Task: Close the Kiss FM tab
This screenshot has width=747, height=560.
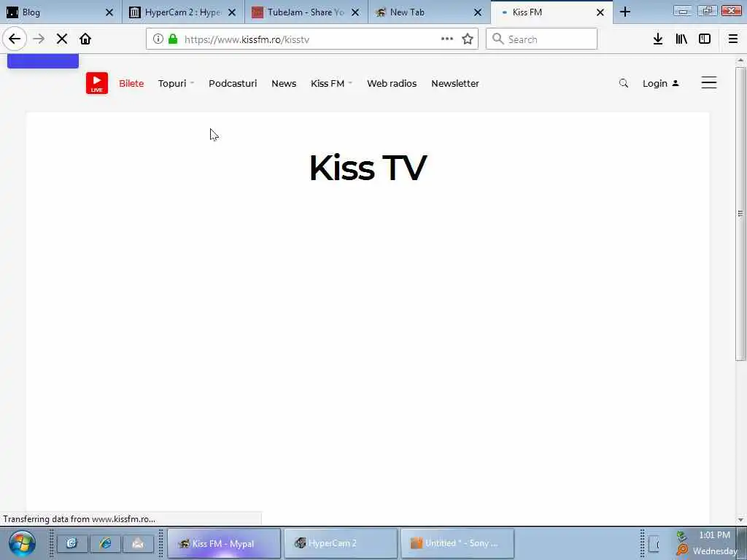Action: pyautogui.click(x=600, y=12)
